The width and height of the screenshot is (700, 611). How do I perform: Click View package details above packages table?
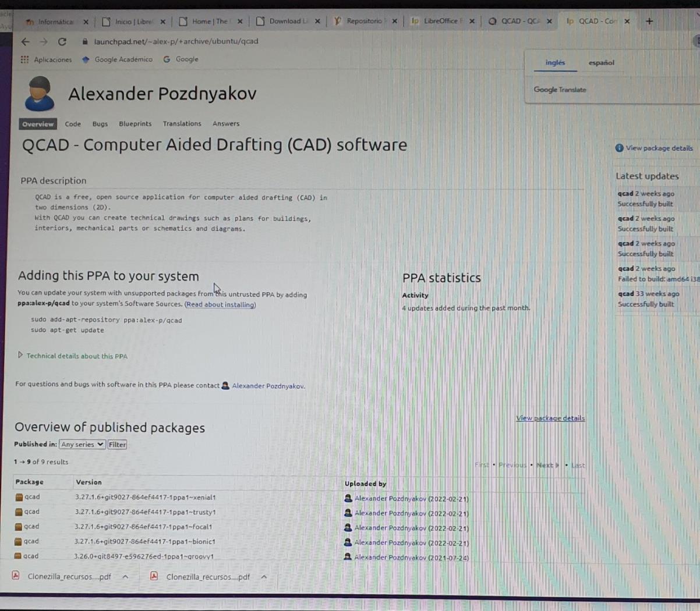pyautogui.click(x=550, y=418)
